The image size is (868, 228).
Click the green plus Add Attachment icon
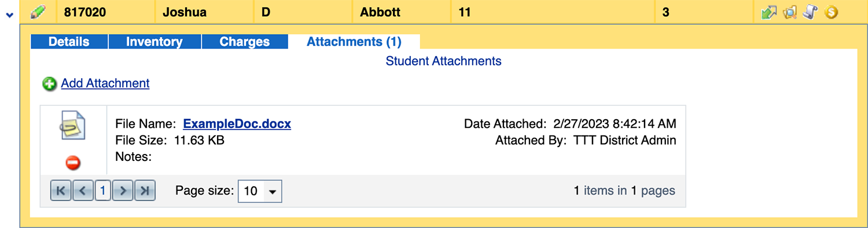(50, 84)
